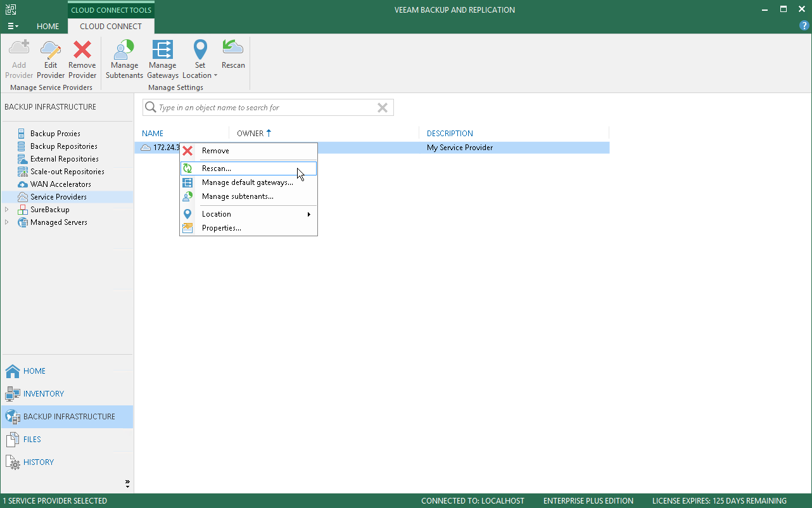Screen dimensions: 812x508
Task: Choose Manage subtenants... in context menu
Action: click(248, 196)
